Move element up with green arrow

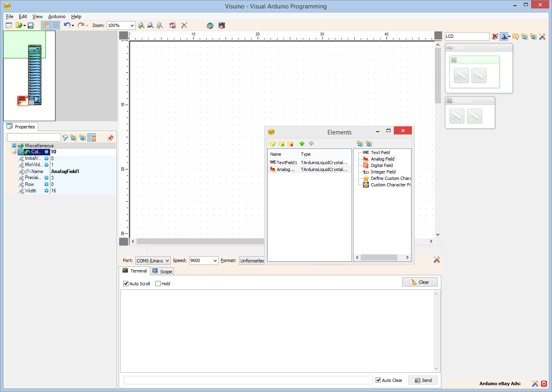click(302, 144)
